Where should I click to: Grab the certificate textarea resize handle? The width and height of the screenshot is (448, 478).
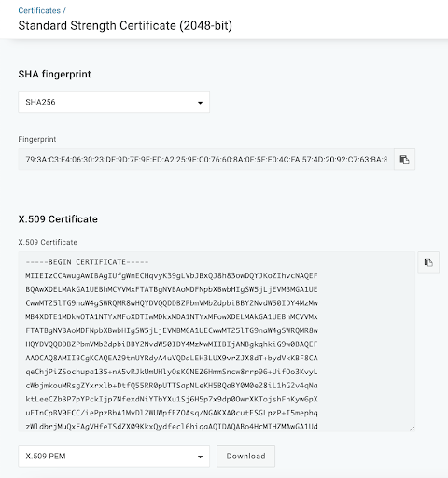[412, 429]
